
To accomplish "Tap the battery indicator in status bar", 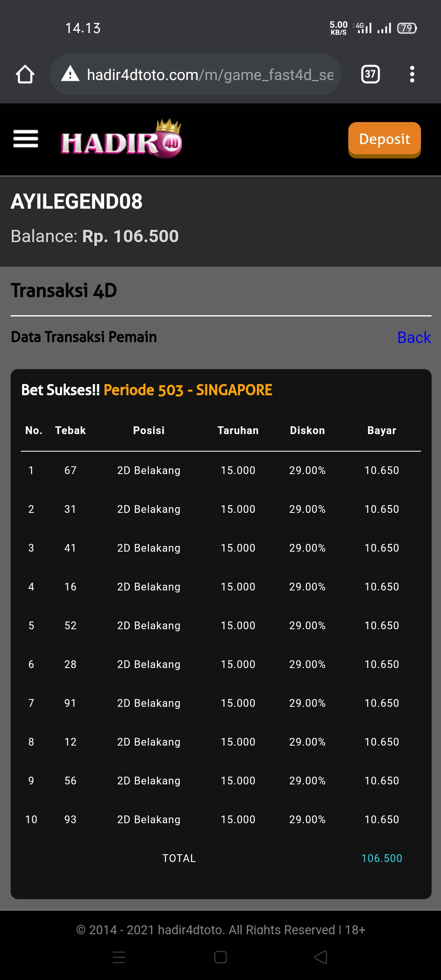I will click(x=407, y=28).
